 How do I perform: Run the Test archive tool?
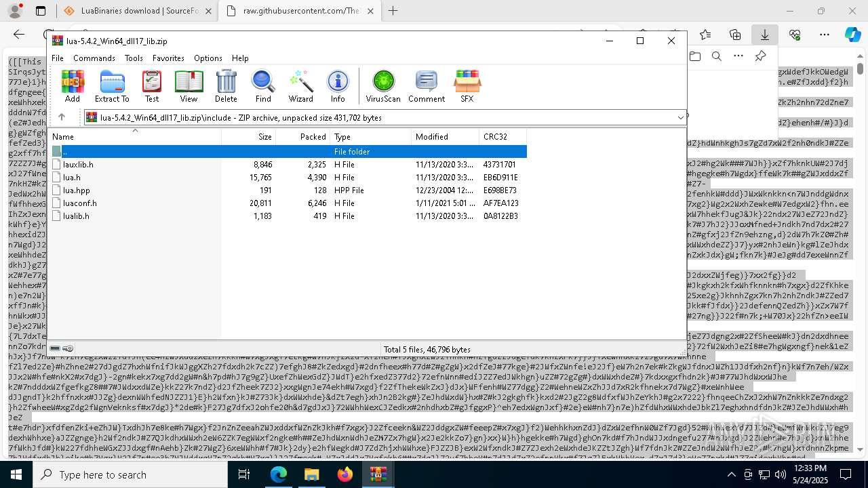pos(152,86)
